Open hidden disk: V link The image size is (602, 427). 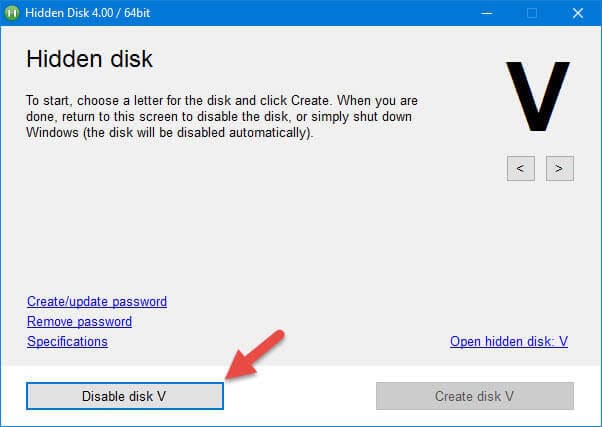tap(509, 341)
